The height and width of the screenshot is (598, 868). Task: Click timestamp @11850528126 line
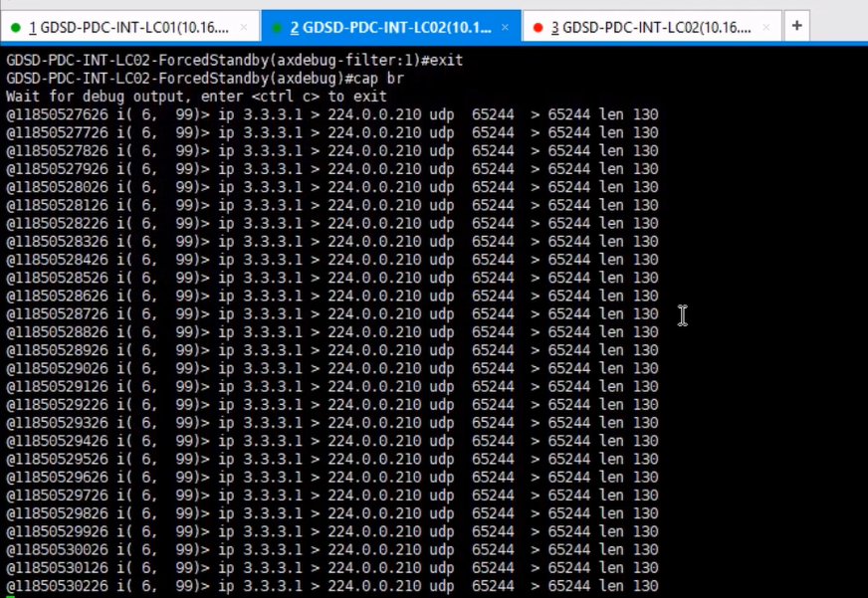332,206
